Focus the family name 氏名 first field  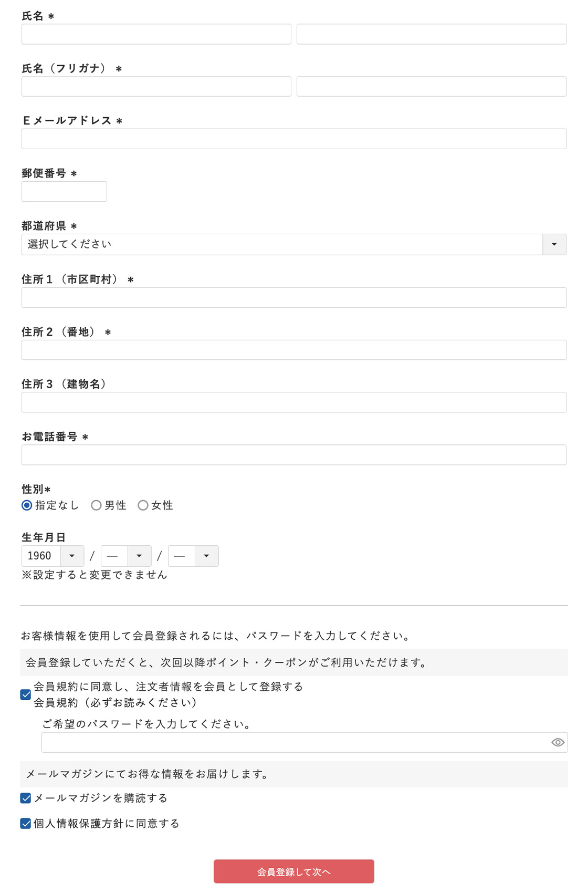pos(156,34)
